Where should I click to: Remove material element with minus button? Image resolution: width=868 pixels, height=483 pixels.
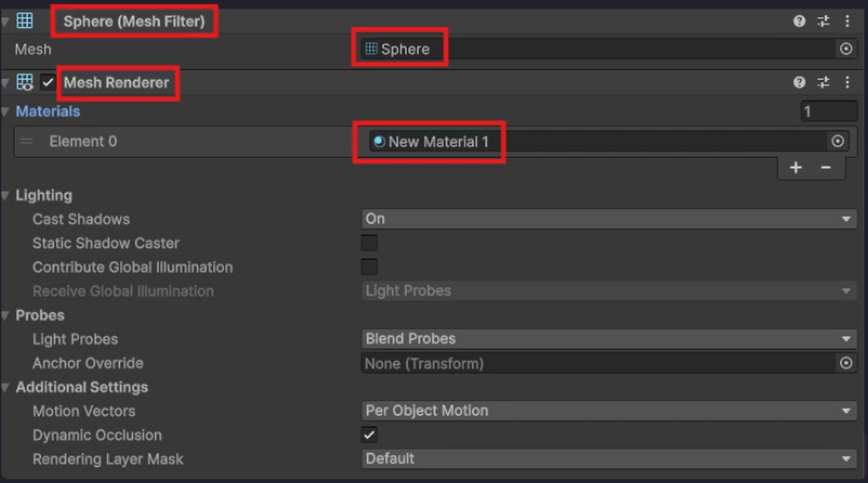point(825,167)
